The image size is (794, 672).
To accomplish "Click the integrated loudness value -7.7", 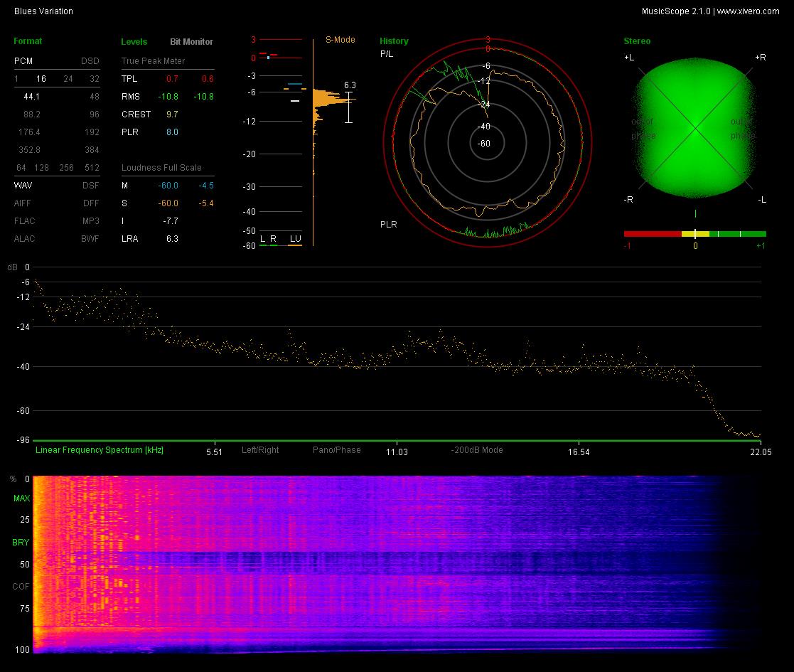I will (x=171, y=220).
